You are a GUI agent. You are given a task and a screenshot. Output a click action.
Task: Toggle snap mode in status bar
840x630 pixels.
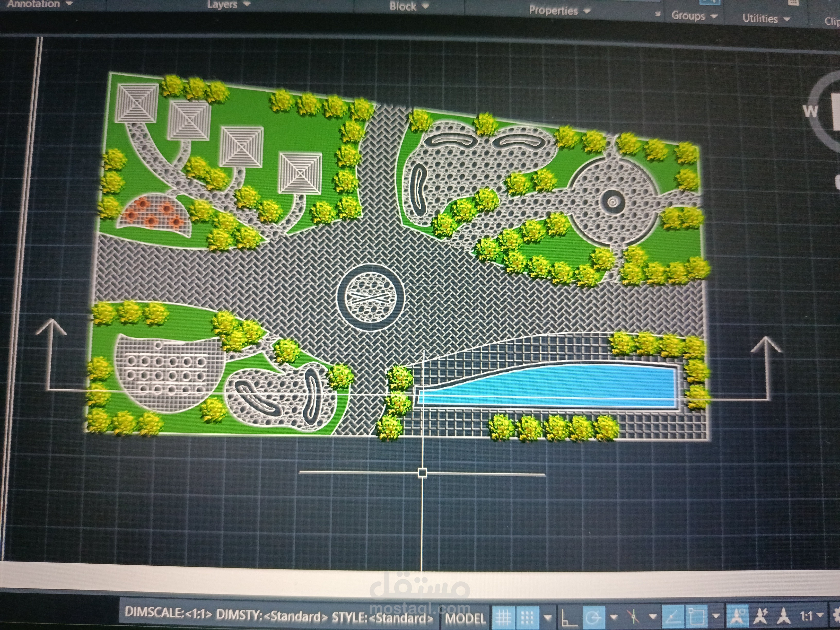(528, 617)
